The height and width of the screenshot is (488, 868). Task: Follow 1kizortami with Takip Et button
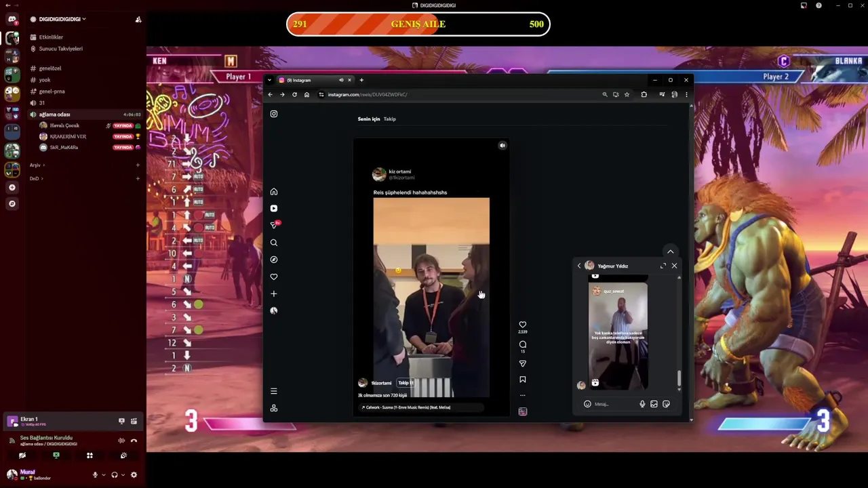click(405, 383)
